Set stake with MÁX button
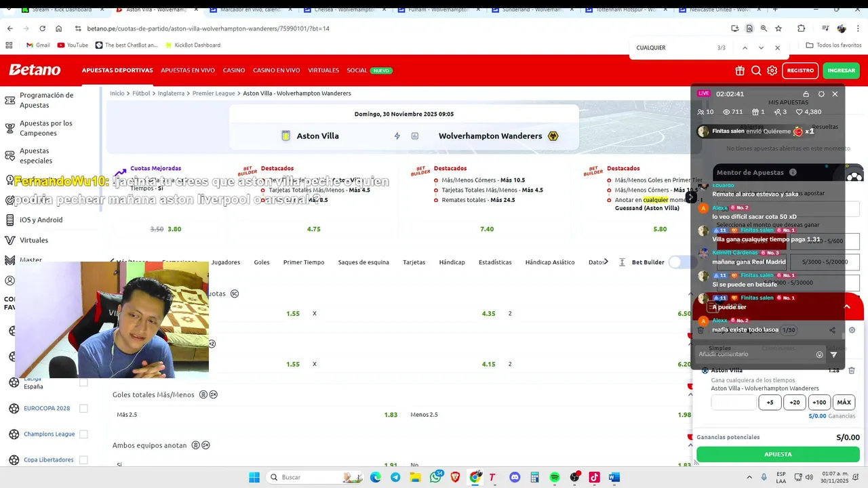868x488 pixels. (x=844, y=403)
